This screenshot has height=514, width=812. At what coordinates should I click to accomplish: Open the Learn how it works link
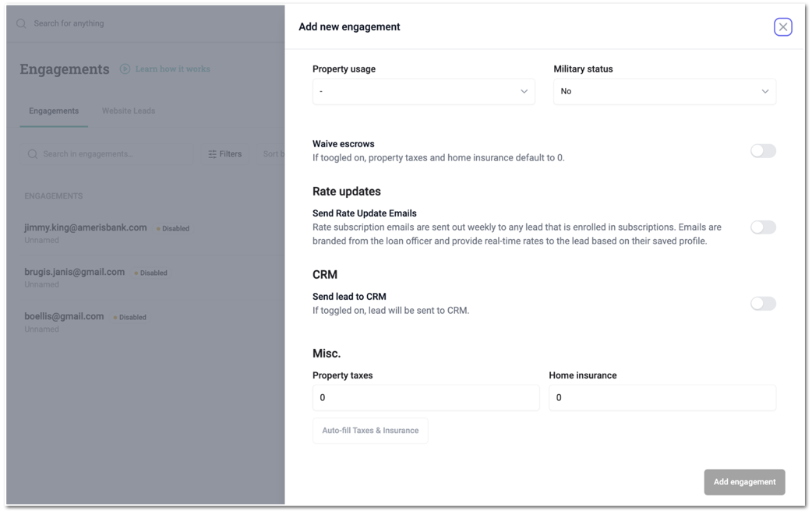click(172, 69)
